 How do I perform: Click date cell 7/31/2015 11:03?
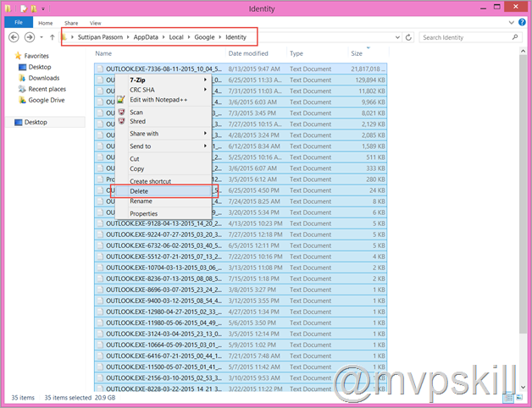pyautogui.click(x=255, y=91)
